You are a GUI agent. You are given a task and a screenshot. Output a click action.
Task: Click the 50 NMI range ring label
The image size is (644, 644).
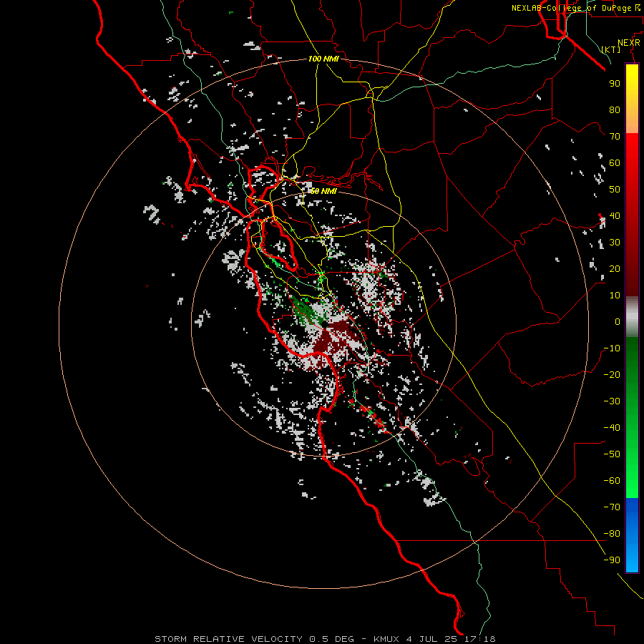click(323, 191)
